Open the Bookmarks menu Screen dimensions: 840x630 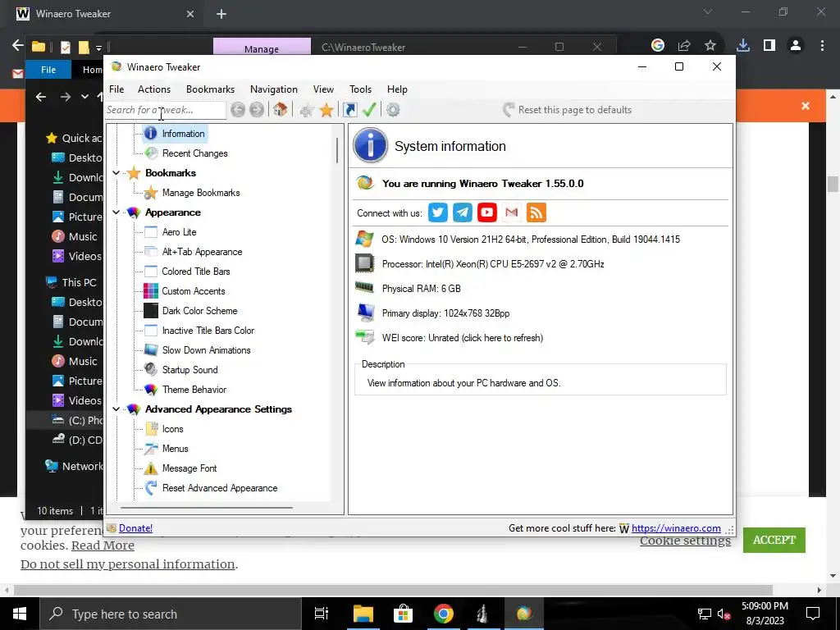click(x=211, y=89)
